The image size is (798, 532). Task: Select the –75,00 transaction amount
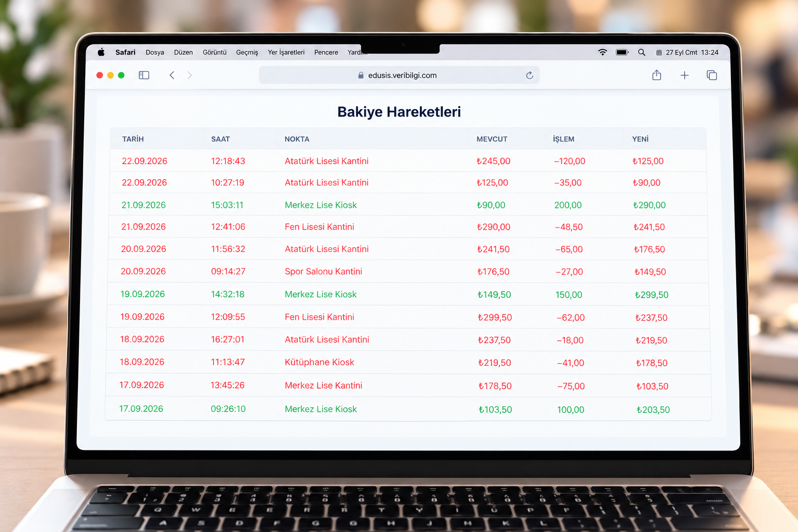tap(571, 387)
